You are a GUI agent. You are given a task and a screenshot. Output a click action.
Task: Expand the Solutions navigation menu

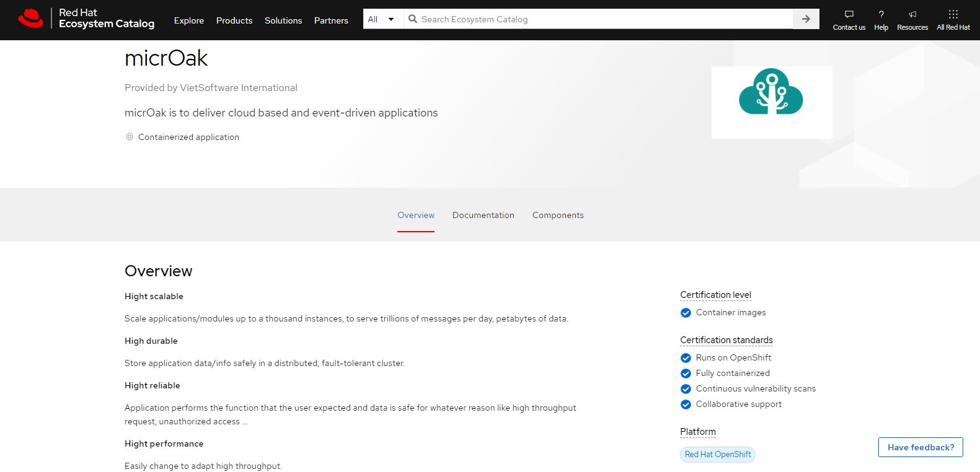coord(283,20)
